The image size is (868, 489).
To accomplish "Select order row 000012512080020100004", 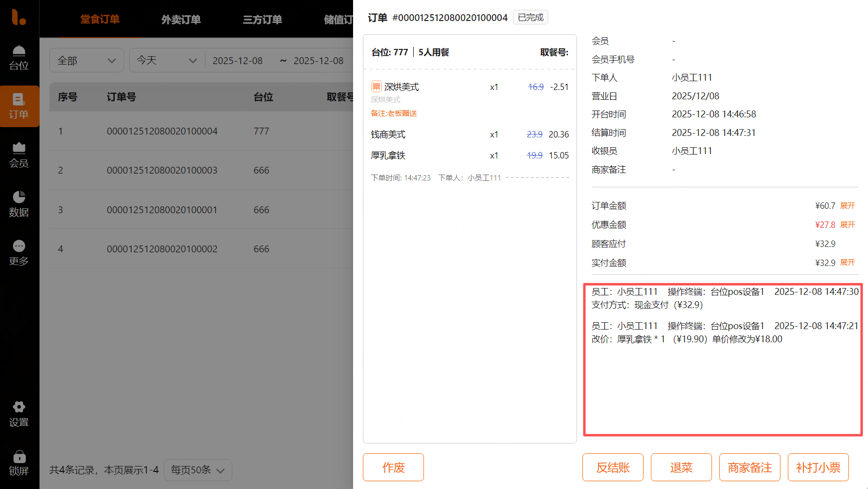I will 201,131.
